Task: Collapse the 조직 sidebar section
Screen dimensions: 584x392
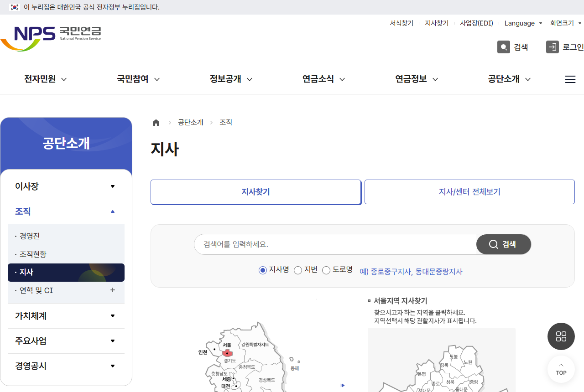Action: click(x=66, y=211)
